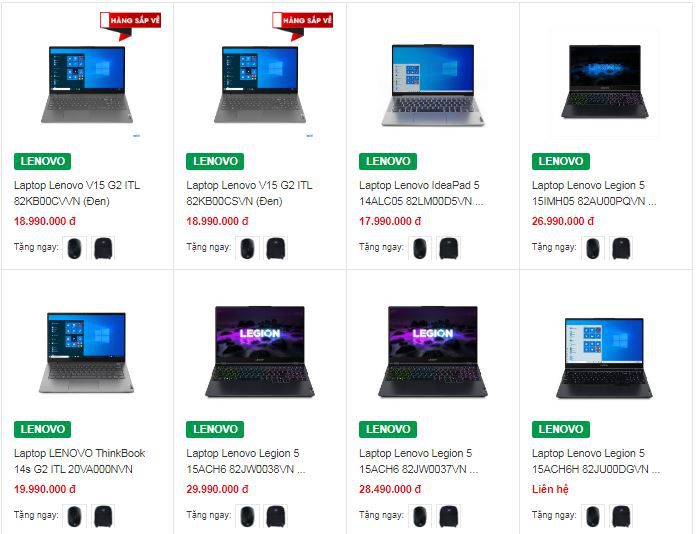The width and height of the screenshot is (696, 534).
Task: Click Liên hệ for Legion 5 15ACH6H
Action: pos(550,489)
